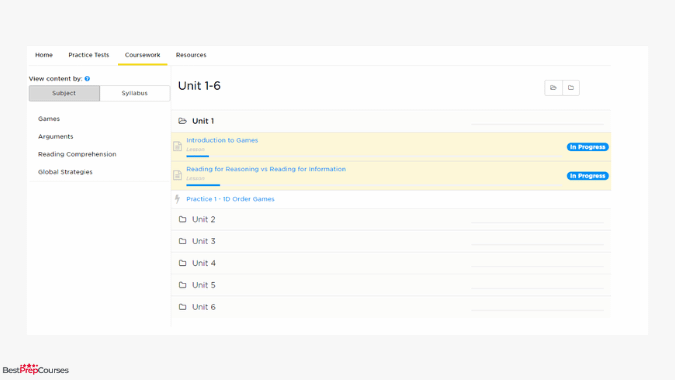Select the Games subject

point(49,119)
